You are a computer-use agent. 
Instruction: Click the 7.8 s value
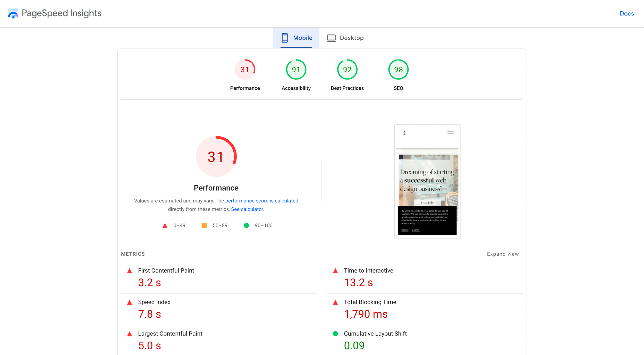click(149, 314)
